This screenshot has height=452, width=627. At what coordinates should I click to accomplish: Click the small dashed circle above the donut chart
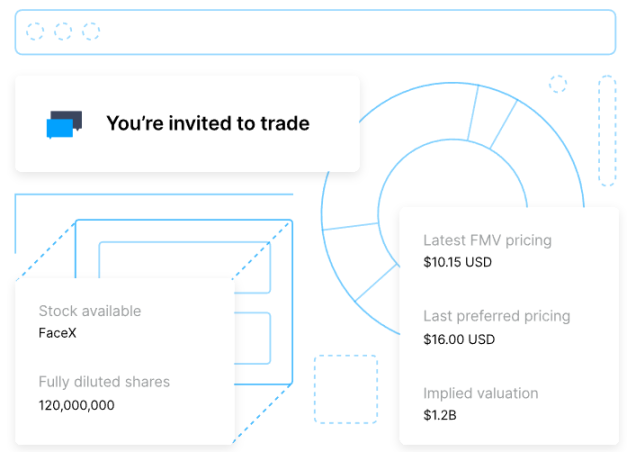(x=558, y=84)
